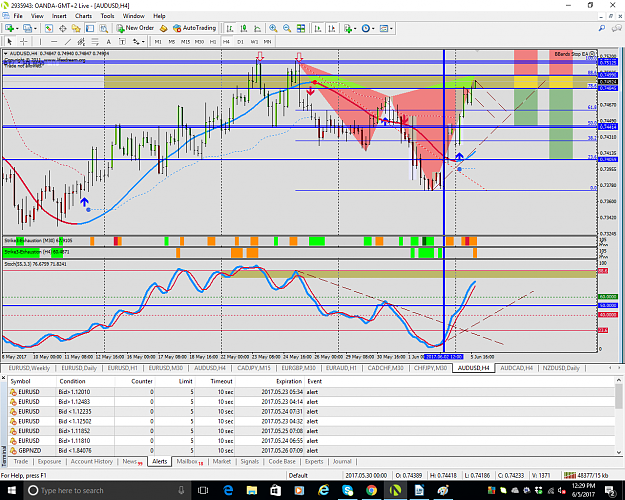Select the Horizontal Line drawing tool

coord(54,41)
